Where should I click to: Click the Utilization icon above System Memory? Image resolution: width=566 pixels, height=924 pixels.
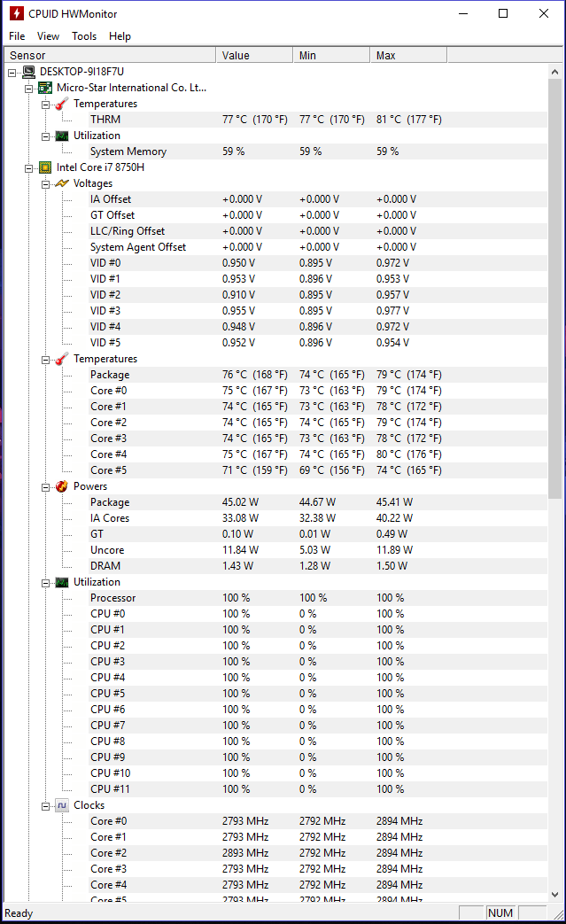(x=62, y=136)
